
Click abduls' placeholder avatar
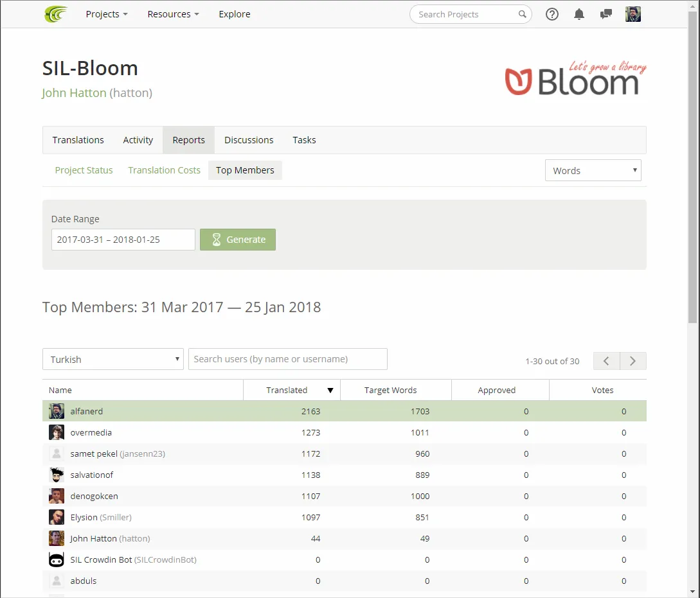coord(57,581)
